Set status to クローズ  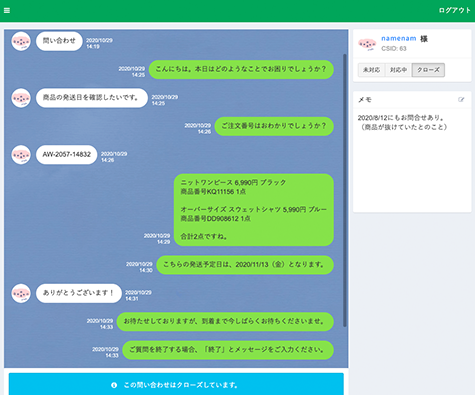[x=428, y=70]
